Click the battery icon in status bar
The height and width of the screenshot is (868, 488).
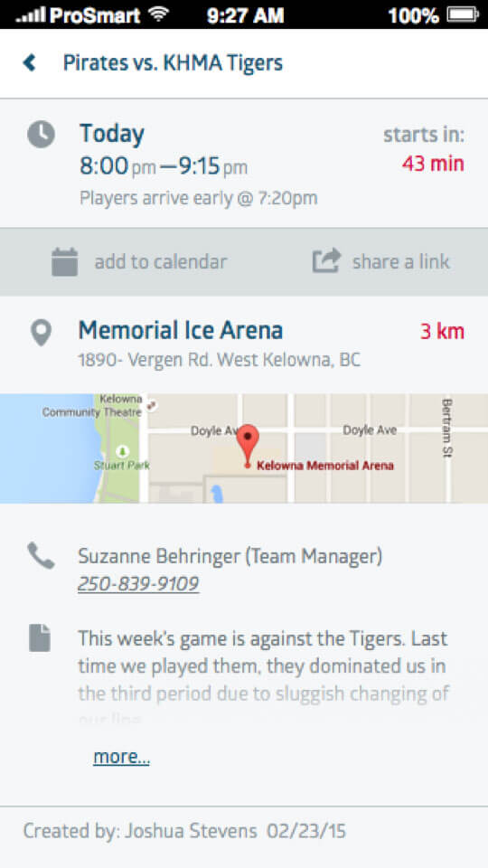pos(463,14)
